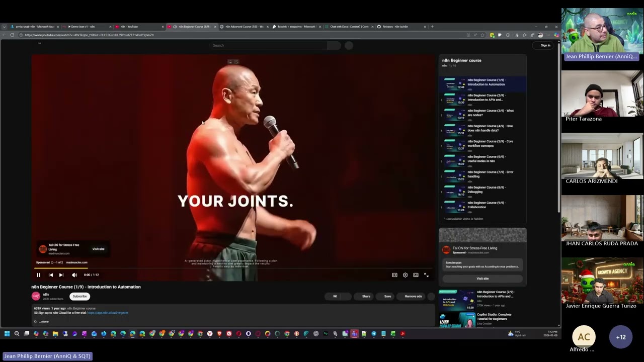The width and height of the screenshot is (644, 362).
Task: Seek on the video progress bar
Action: tap(233, 268)
